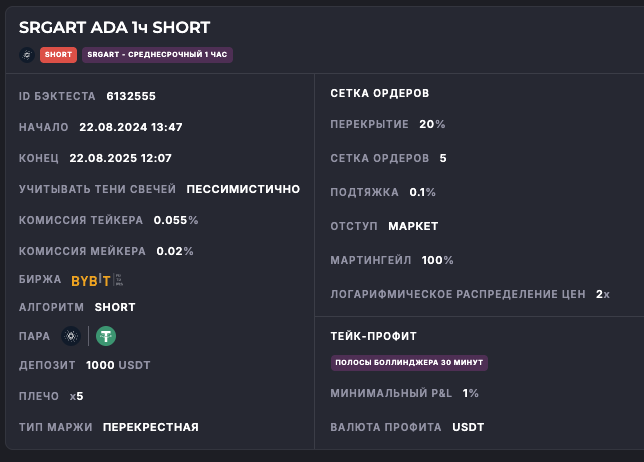
Task: Click the Сетка ордеров section header
Action: coord(380,93)
